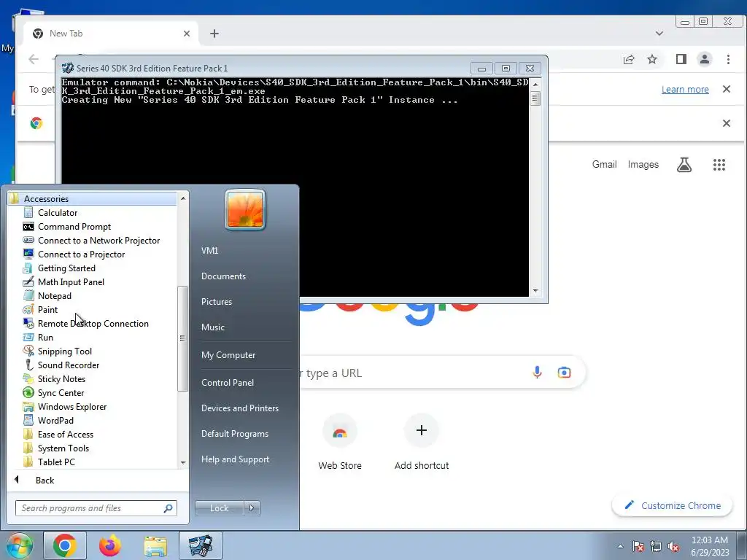Open Default Programs
Image resolution: width=747 pixels, height=560 pixels.
pos(234,434)
